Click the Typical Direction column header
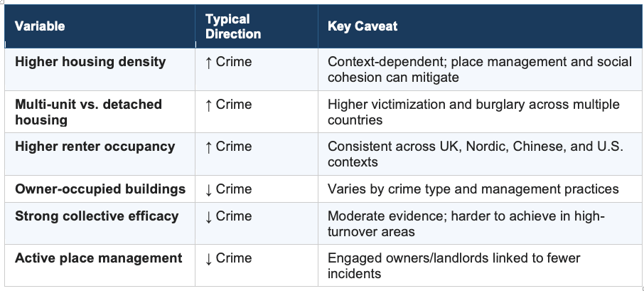 click(233, 26)
